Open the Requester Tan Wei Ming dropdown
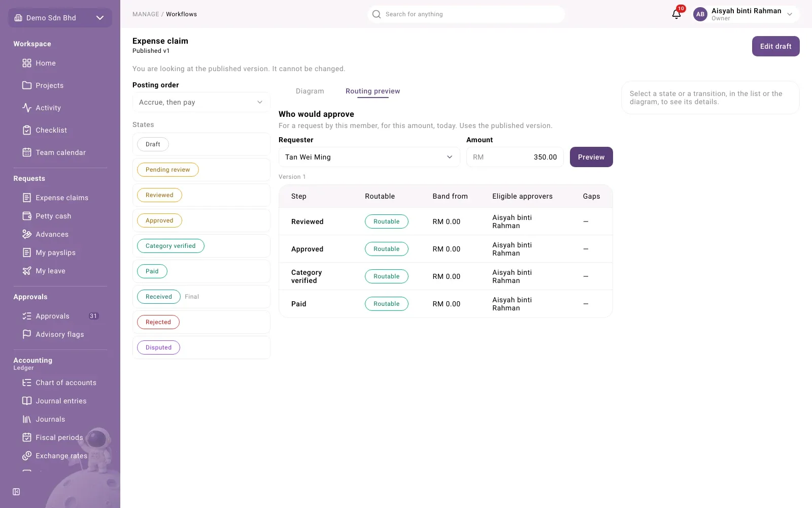812x508 pixels. point(369,157)
